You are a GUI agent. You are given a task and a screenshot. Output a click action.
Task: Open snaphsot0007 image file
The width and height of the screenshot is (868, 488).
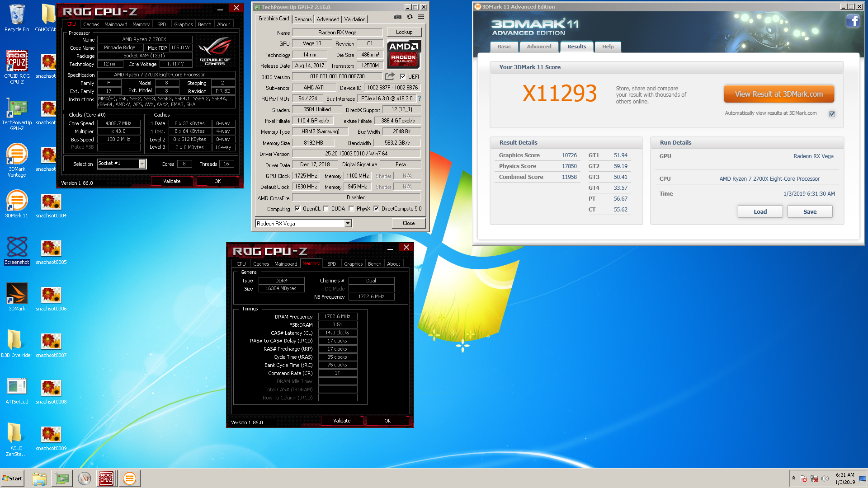click(51, 345)
